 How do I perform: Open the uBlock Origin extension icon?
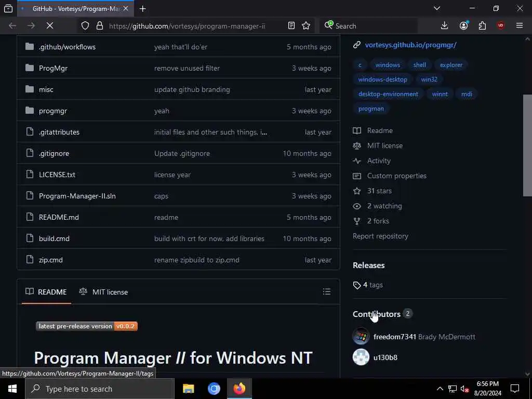(500, 25)
